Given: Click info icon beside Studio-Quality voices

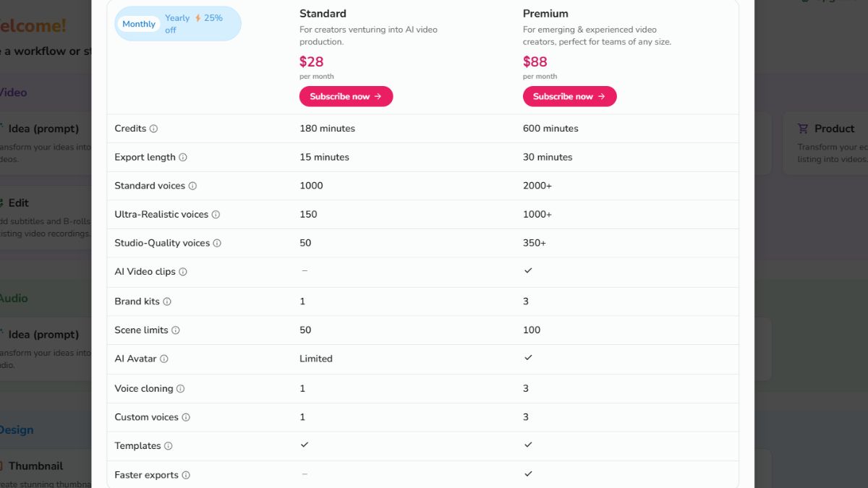Looking at the screenshot, I should (x=217, y=244).
